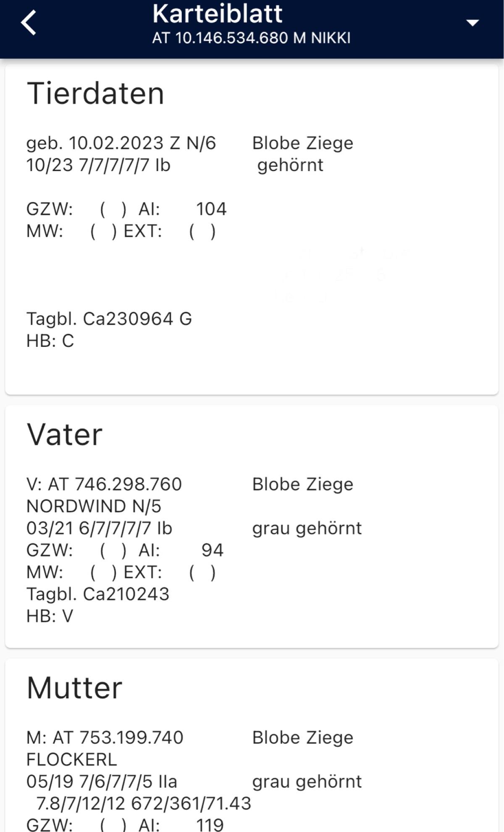This screenshot has width=504, height=832.
Task: Open father record V: AT 746.298.760
Action: tap(104, 484)
